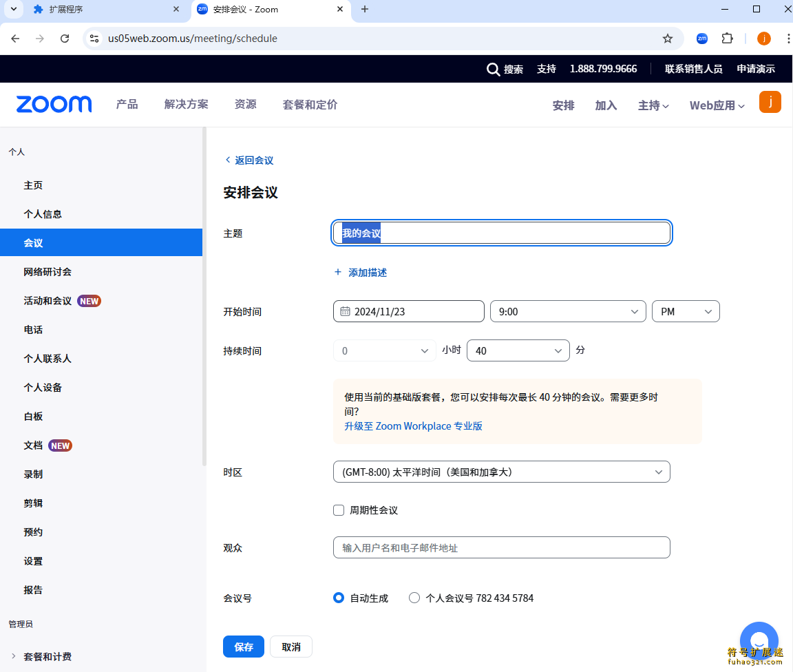This screenshot has height=672, width=793.
Task: View site information icon in address bar
Action: click(x=94, y=39)
